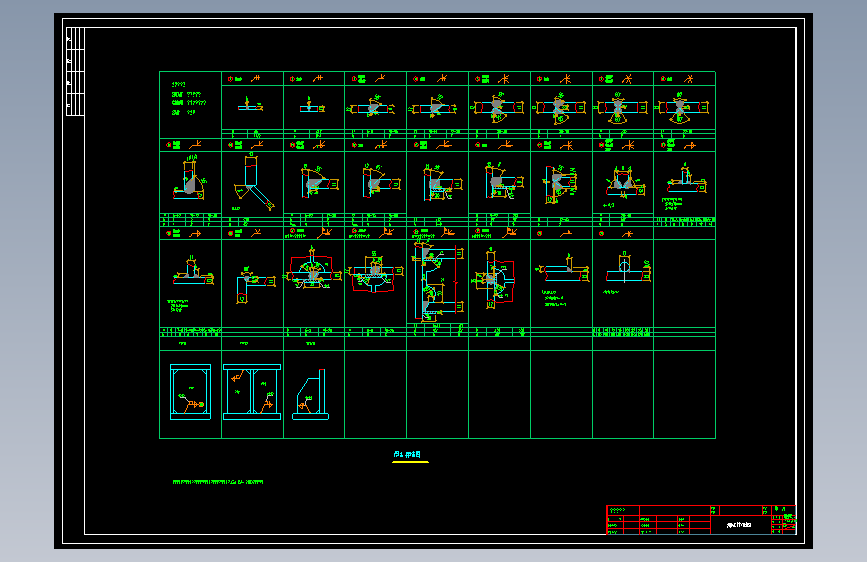Image resolution: width=867 pixels, height=562 pixels.
Task: Select the double-V groove detail in second row
Action: (624, 181)
